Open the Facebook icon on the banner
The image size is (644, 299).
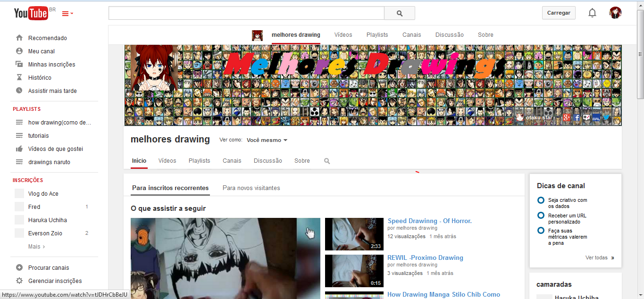pos(577,118)
